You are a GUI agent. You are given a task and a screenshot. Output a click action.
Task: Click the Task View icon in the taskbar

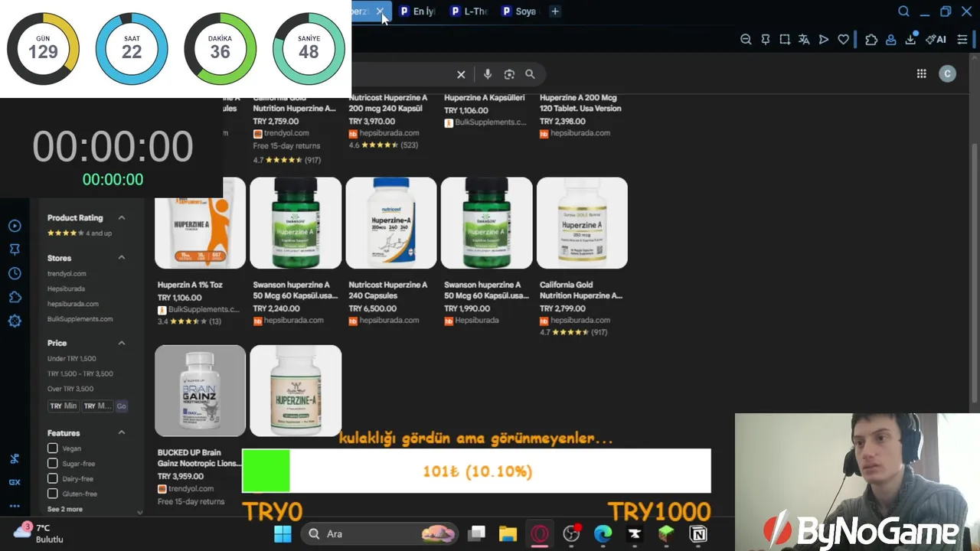[x=477, y=533]
